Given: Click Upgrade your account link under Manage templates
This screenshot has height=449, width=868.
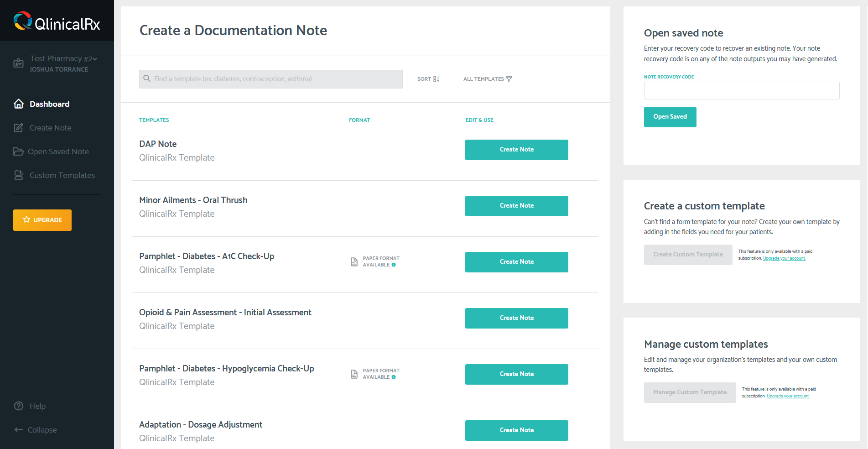Looking at the screenshot, I should point(788,396).
